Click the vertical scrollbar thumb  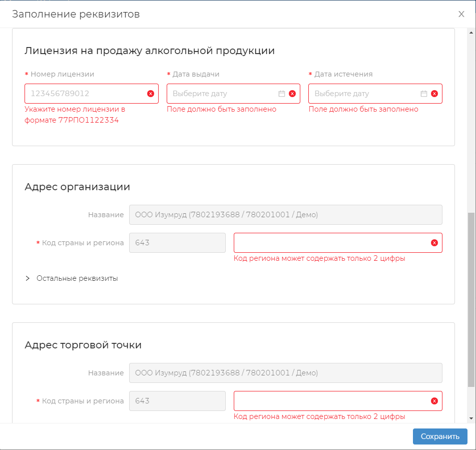pyautogui.click(x=471, y=299)
